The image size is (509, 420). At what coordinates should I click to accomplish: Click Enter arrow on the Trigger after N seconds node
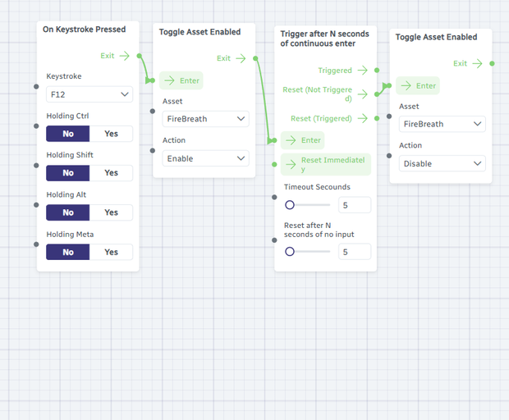291,140
